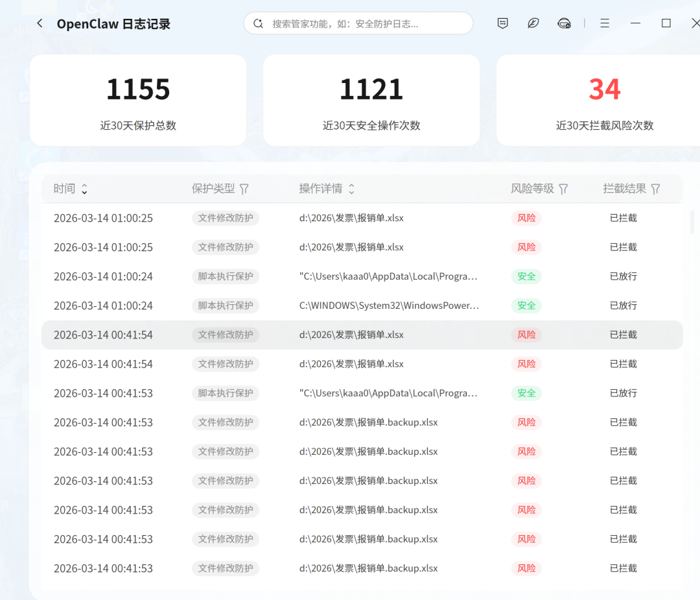700x600 pixels.
Task: Click the 保护类型 filter funnel icon
Action: click(244, 188)
